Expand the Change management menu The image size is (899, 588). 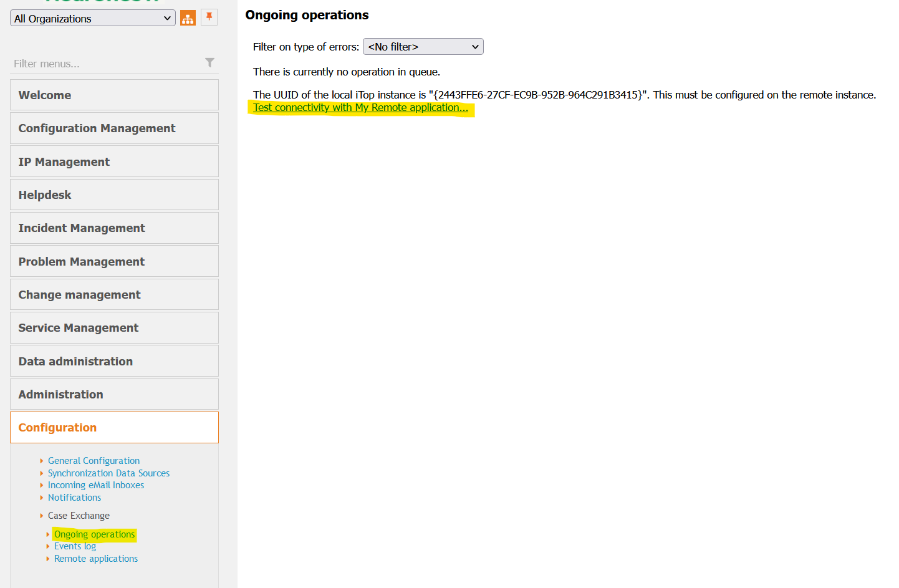pos(114,295)
